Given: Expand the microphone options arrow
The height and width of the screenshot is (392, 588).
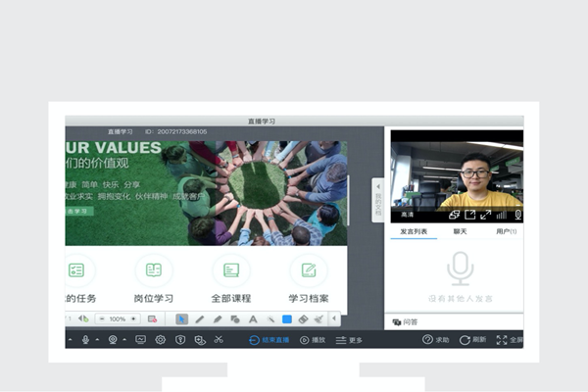Looking at the screenshot, I should pos(97,340).
